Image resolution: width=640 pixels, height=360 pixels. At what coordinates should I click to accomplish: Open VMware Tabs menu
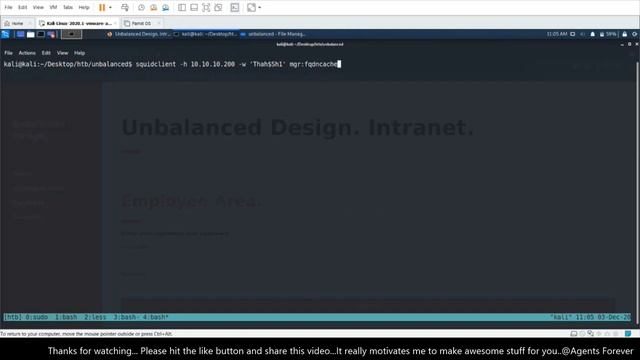68,7
